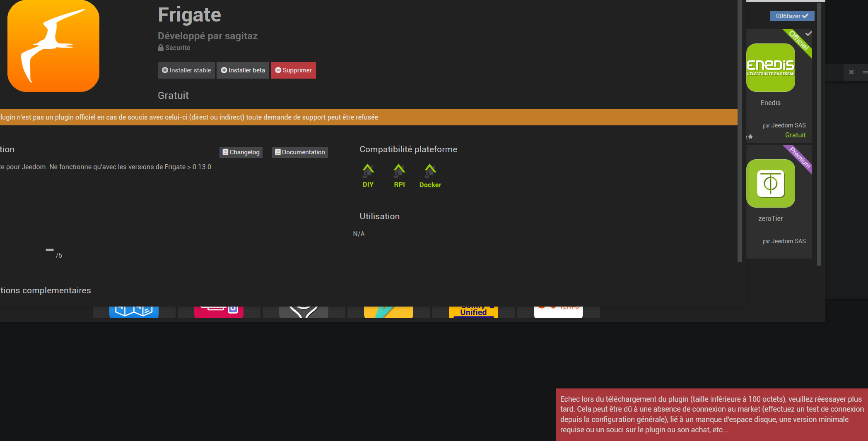Click the Sécurité category label
Viewport: 868px width, 441px height.
(x=174, y=48)
